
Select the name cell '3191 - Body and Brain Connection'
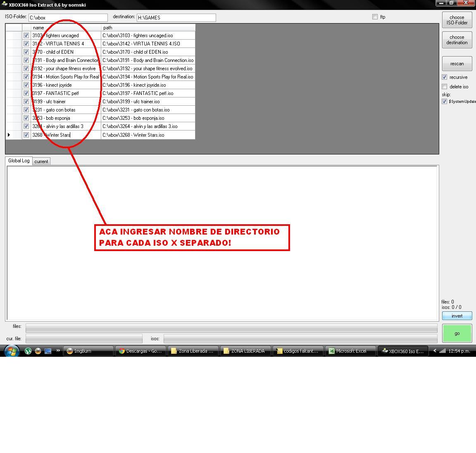coord(66,60)
